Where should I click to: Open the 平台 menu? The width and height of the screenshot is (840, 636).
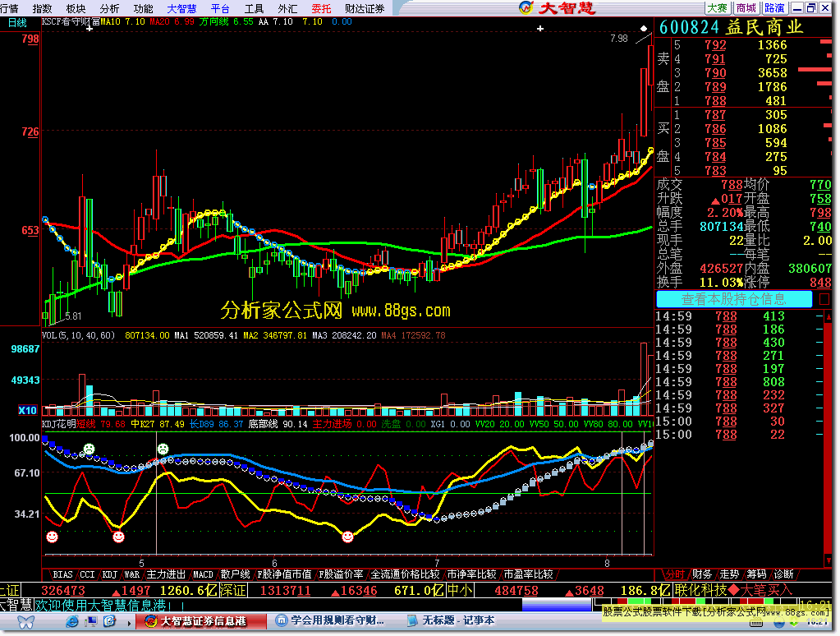point(220,8)
